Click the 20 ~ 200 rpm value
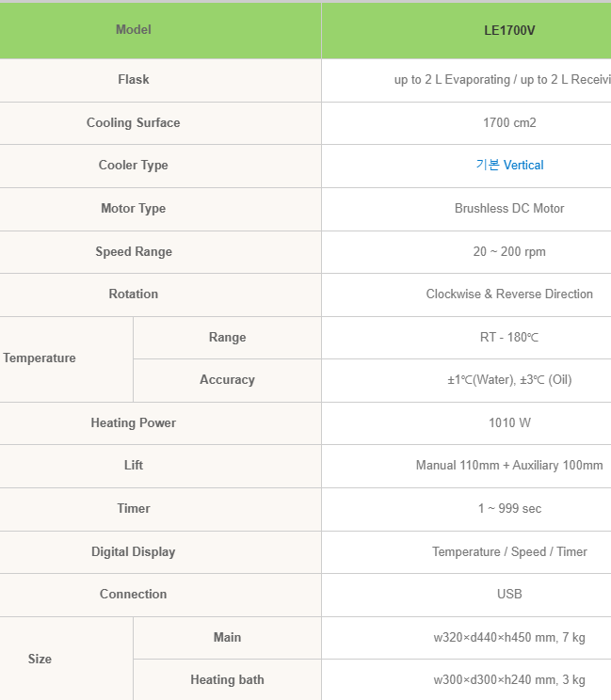The image size is (611, 700). (509, 252)
